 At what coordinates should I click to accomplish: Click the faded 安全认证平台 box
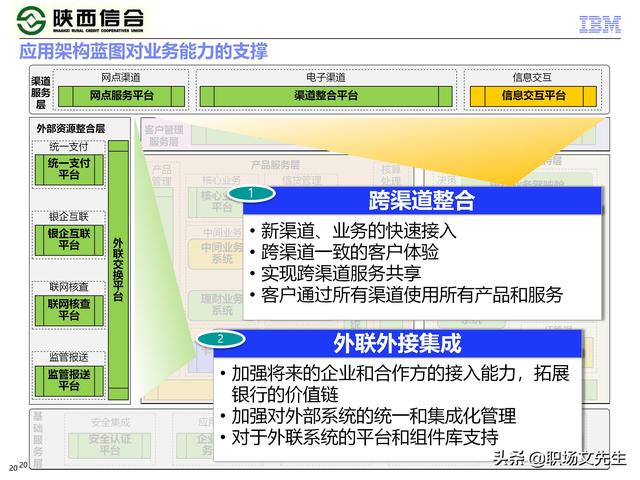pyautogui.click(x=110, y=445)
